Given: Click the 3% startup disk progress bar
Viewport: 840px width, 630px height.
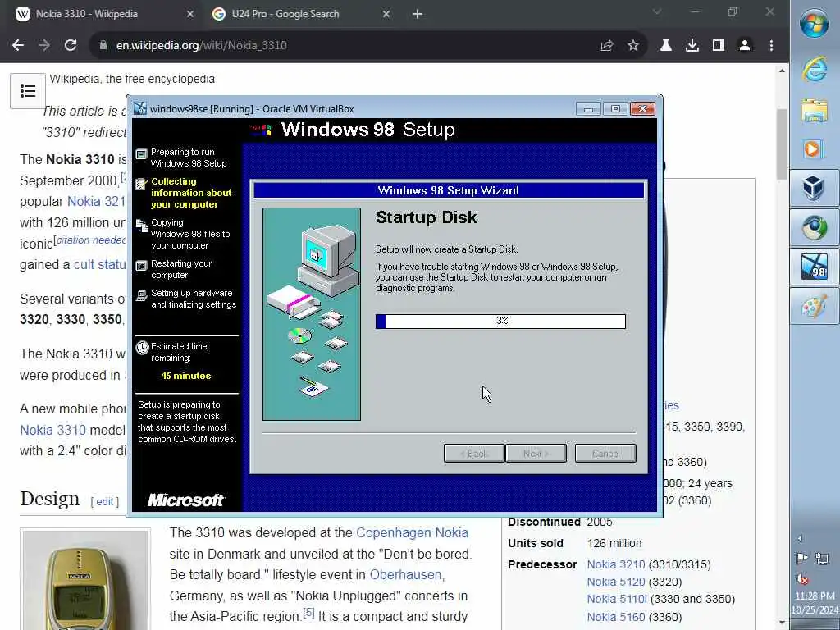Looking at the screenshot, I should pyautogui.click(x=500, y=321).
